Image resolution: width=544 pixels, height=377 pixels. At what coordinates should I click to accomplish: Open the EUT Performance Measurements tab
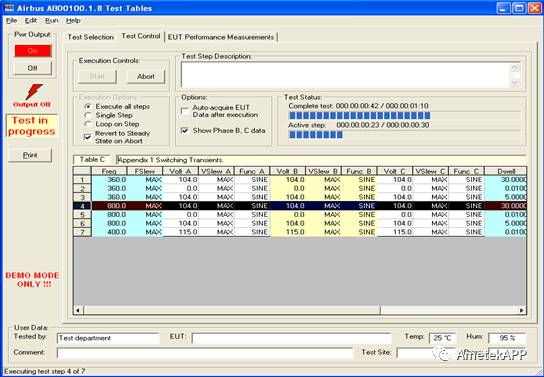point(221,37)
